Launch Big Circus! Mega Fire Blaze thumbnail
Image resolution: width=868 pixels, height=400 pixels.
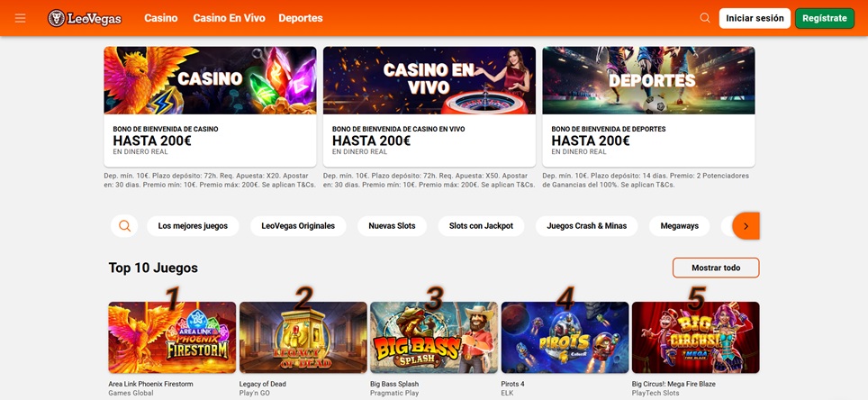[x=696, y=338]
